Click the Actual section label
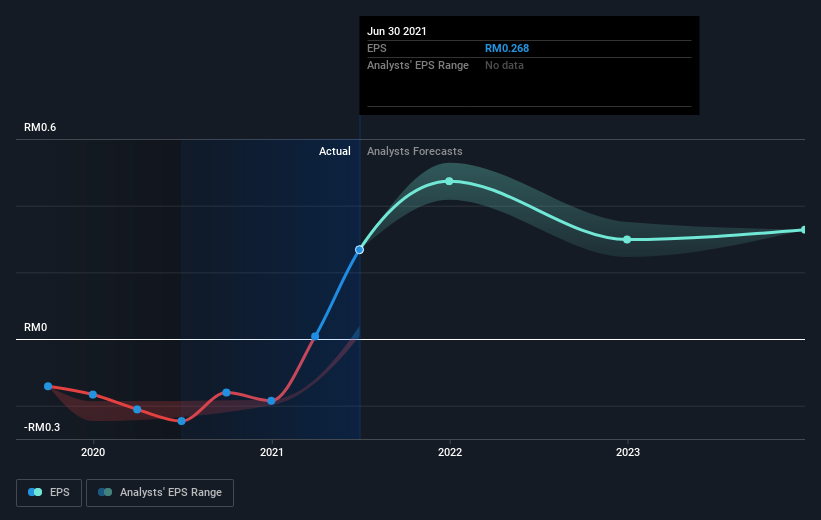 click(x=335, y=151)
